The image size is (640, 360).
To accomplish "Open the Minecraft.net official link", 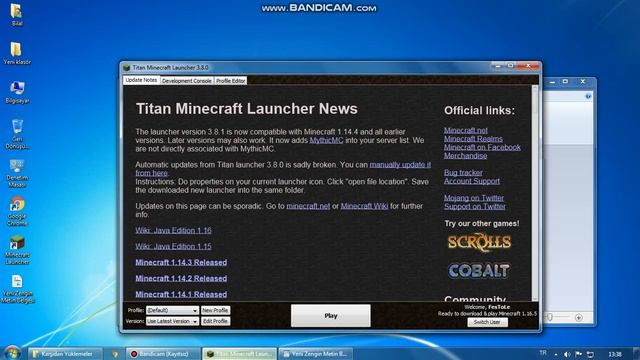I will tap(466, 130).
